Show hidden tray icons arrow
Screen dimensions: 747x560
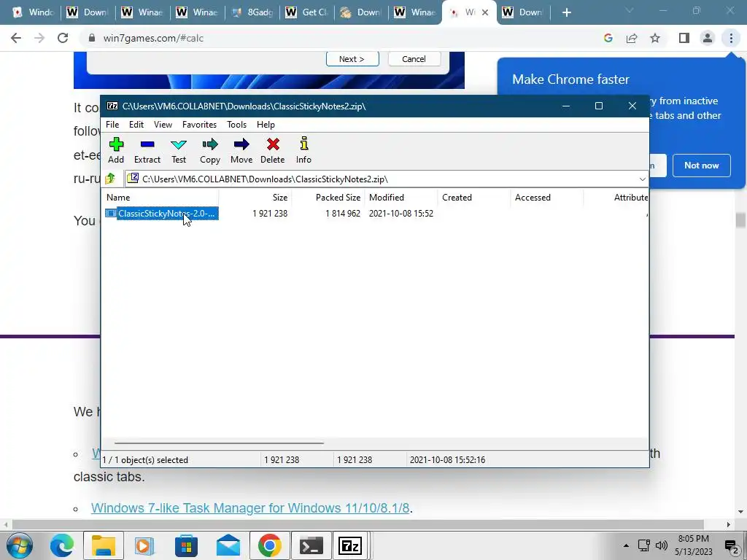coord(626,545)
